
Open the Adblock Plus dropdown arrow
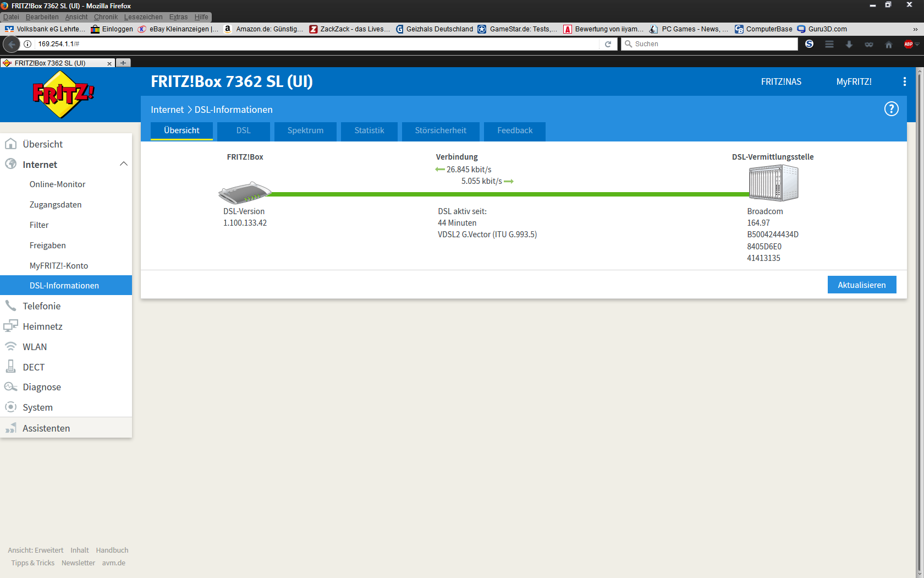coord(917,44)
